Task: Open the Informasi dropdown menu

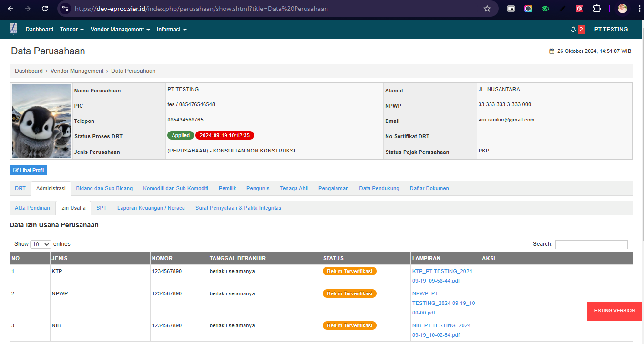Action: coord(171,30)
